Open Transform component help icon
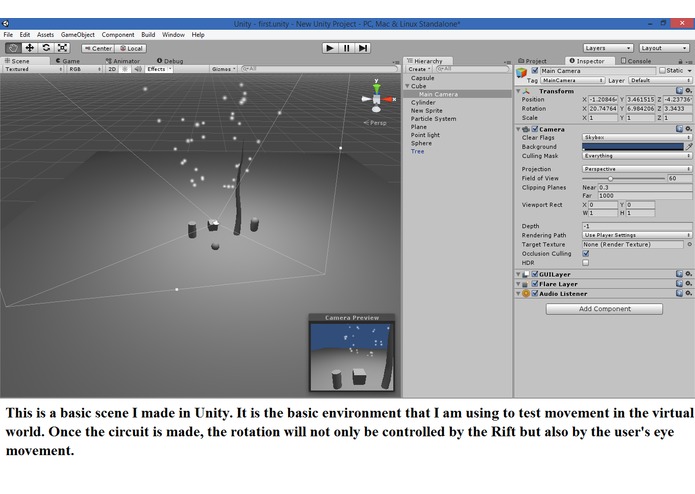Screen dimensions: 695x494 pyautogui.click(x=679, y=91)
